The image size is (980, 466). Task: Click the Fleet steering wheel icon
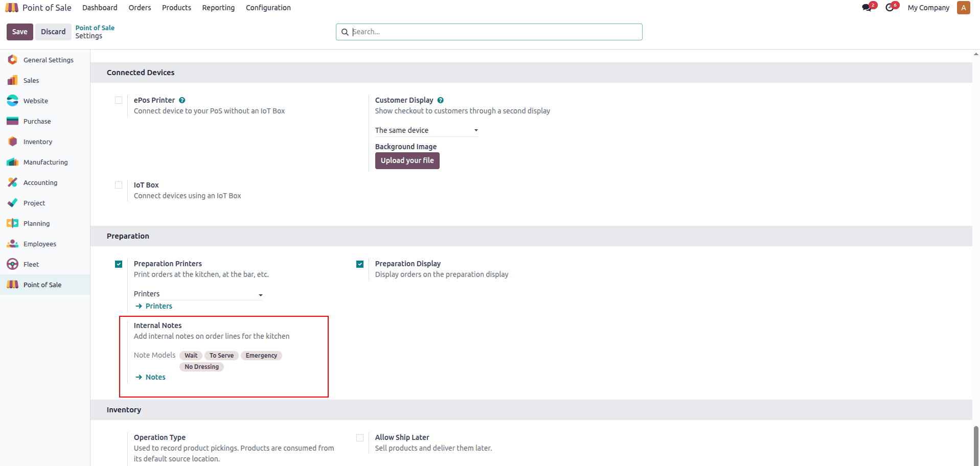[x=13, y=264]
